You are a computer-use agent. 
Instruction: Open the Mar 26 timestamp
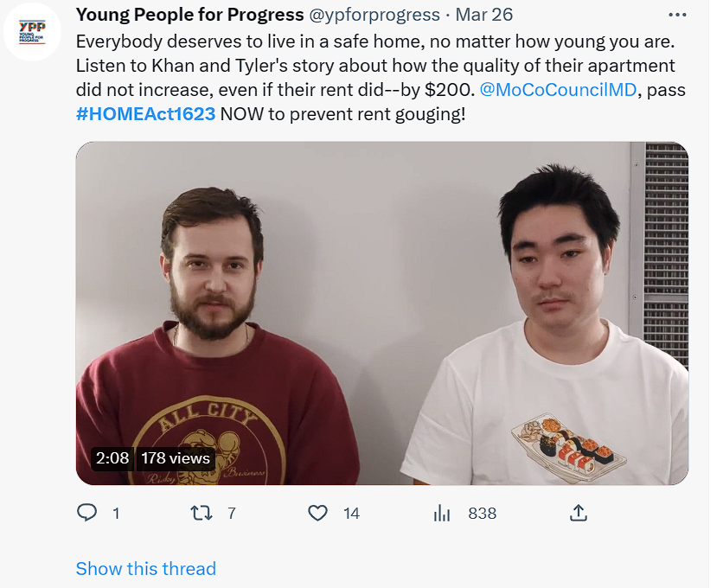[x=483, y=16]
